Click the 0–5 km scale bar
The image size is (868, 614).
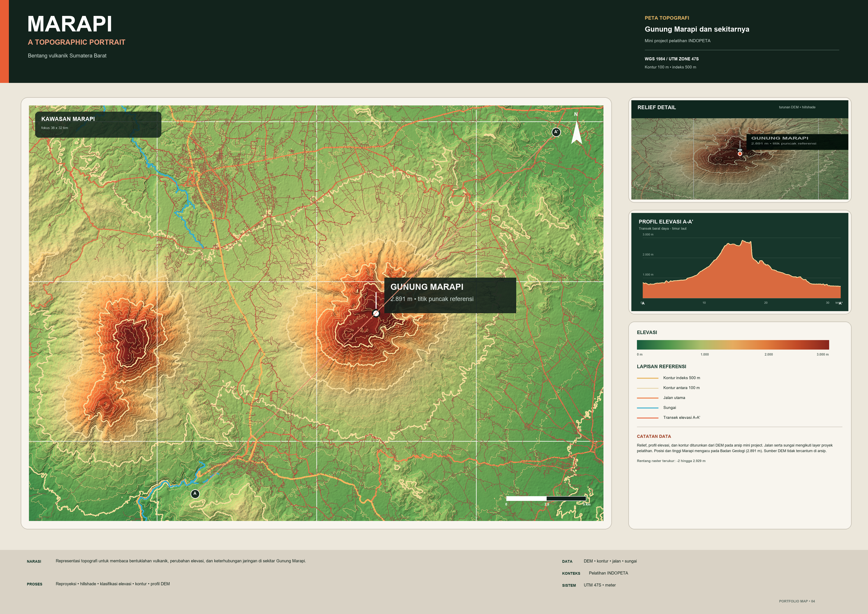(x=546, y=499)
